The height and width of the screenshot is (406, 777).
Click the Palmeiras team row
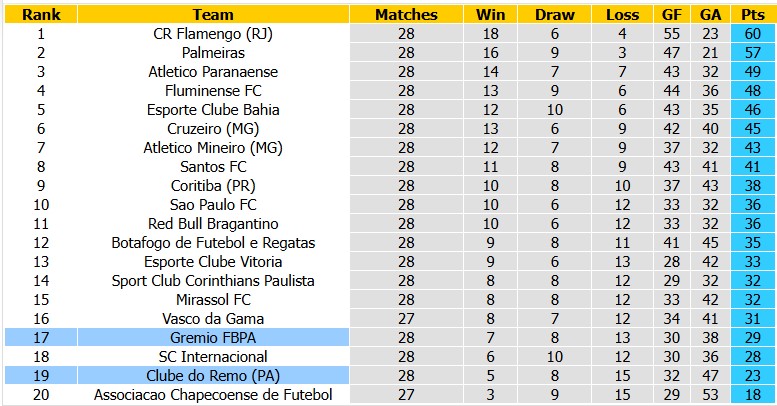tap(389, 53)
